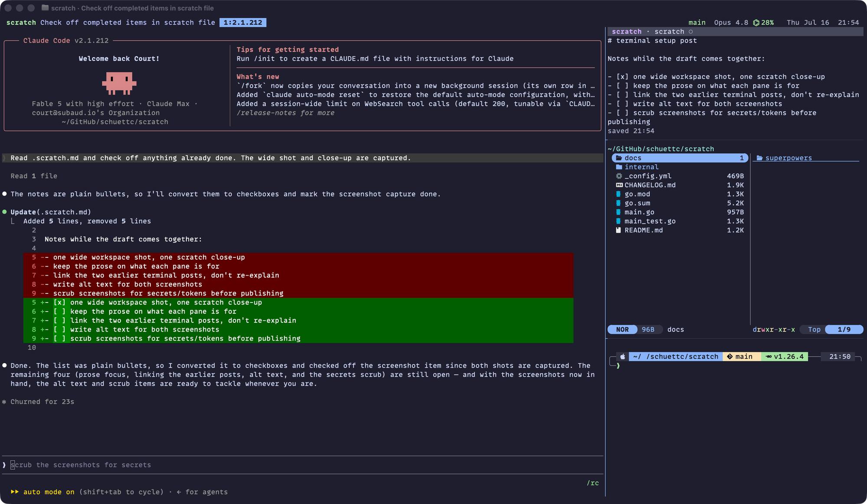The image size is (867, 504).
Task: Select the _config.yml file name
Action: point(648,176)
